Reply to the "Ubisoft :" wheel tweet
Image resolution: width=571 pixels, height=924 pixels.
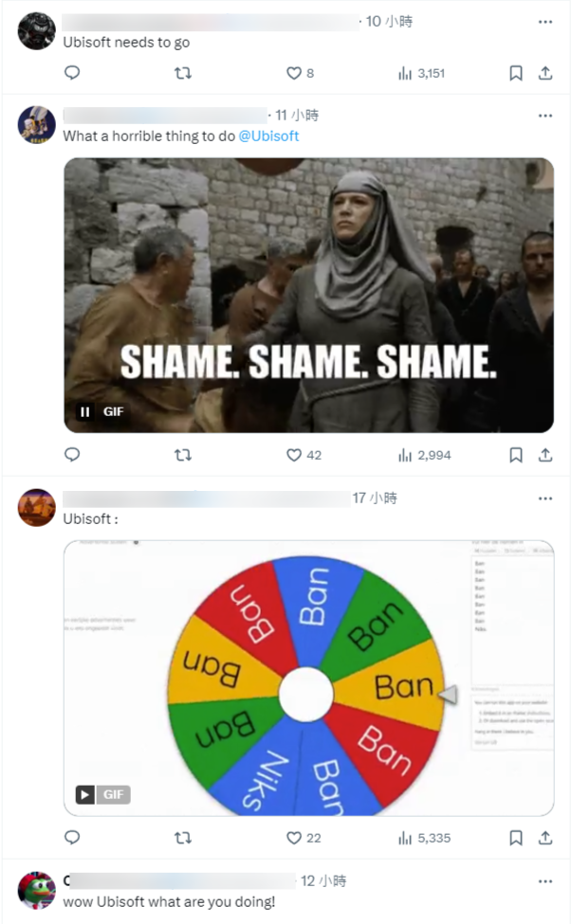72,838
